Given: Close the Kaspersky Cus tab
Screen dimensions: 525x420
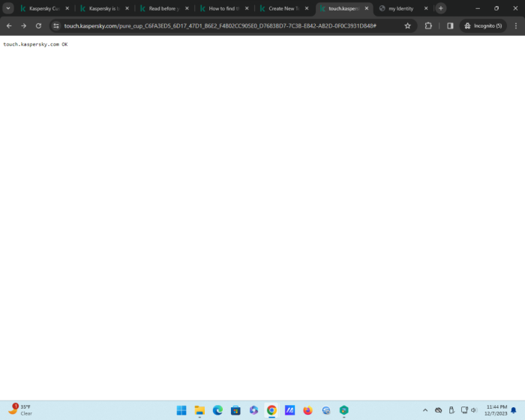Looking at the screenshot, I should (67, 8).
